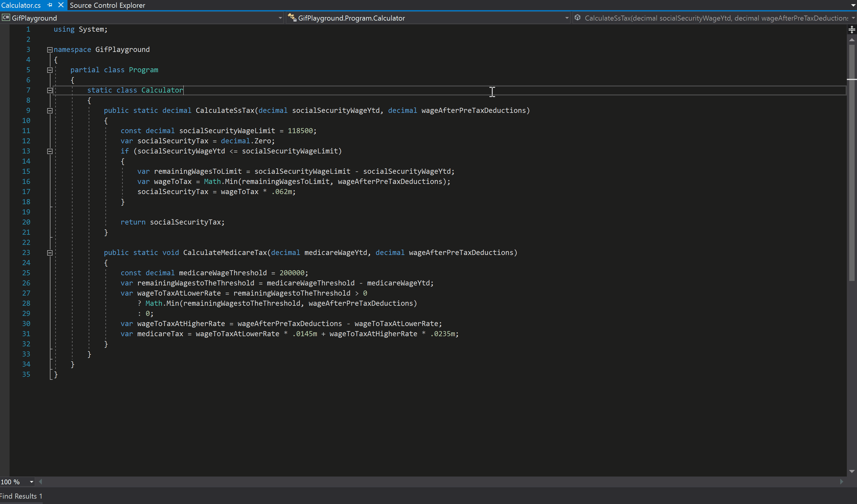Select the Calculator.cs tab
Image resolution: width=857 pixels, height=504 pixels.
click(21, 5)
